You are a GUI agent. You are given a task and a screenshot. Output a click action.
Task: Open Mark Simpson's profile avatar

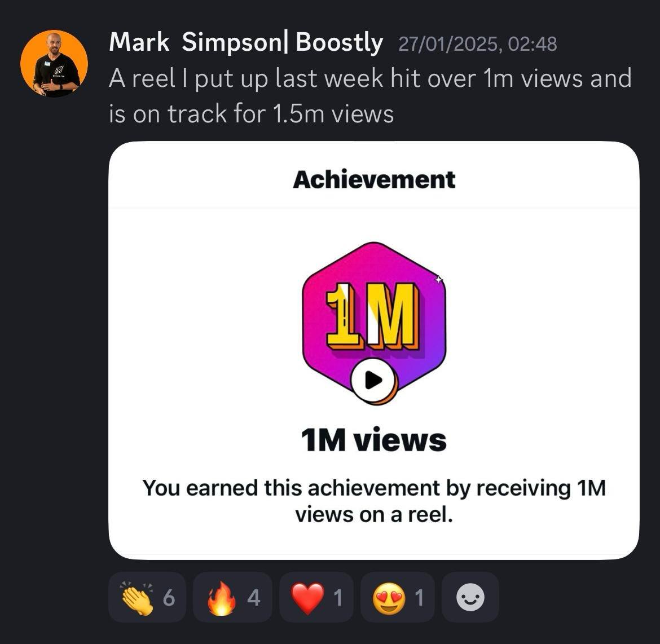pyautogui.click(x=54, y=64)
